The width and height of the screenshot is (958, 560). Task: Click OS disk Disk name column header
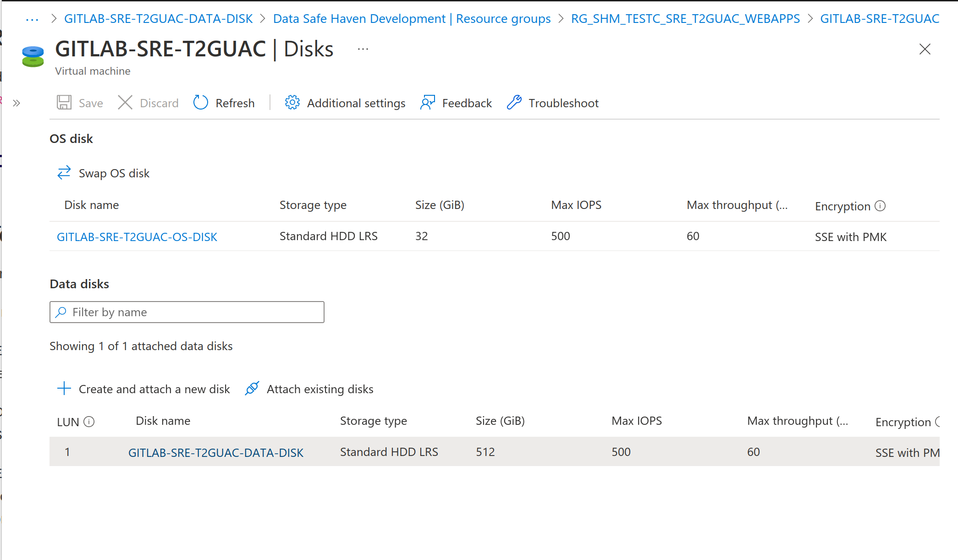[x=92, y=205]
